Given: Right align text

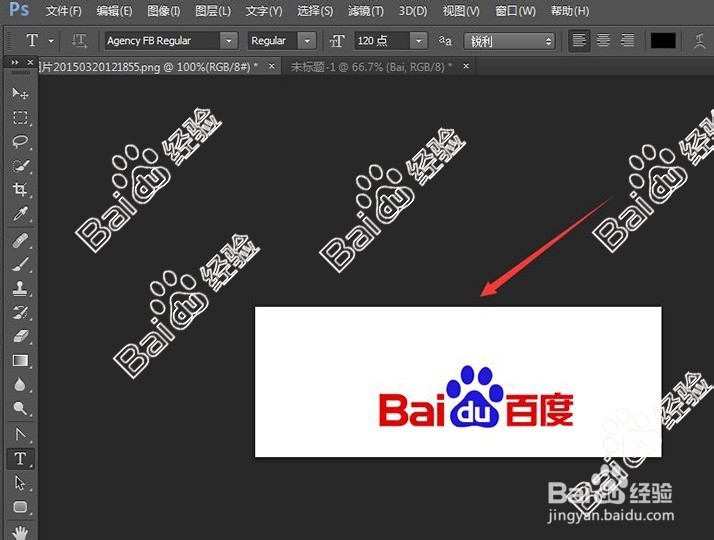Looking at the screenshot, I should pos(627,41).
